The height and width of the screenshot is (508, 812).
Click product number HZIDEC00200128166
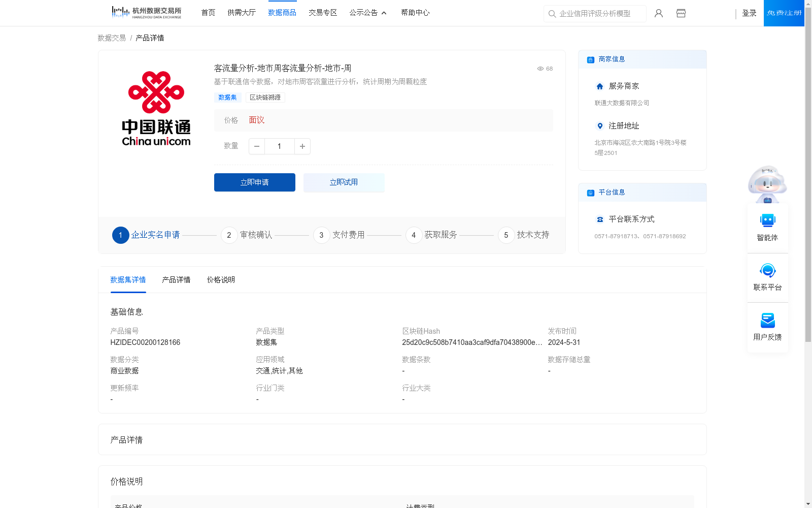(145, 342)
